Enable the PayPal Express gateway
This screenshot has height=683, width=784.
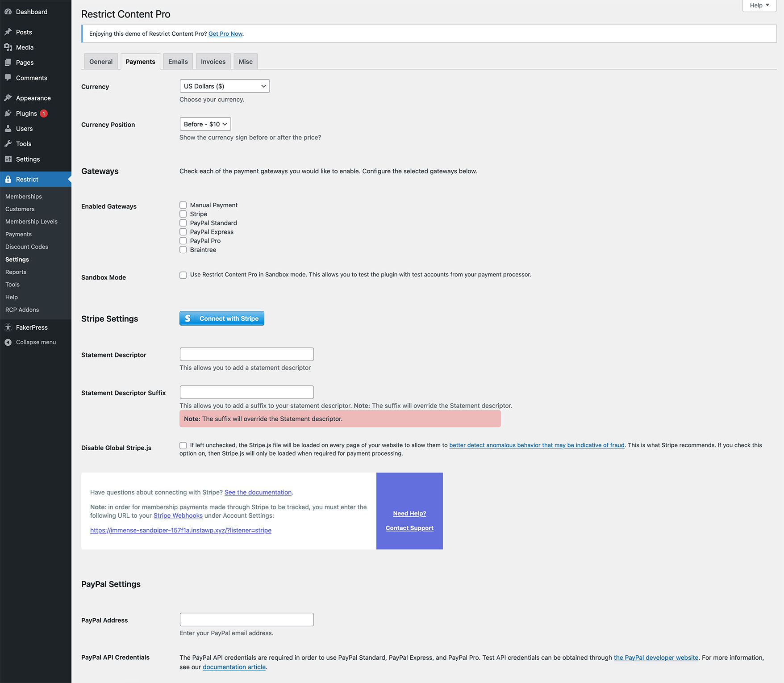coord(183,232)
